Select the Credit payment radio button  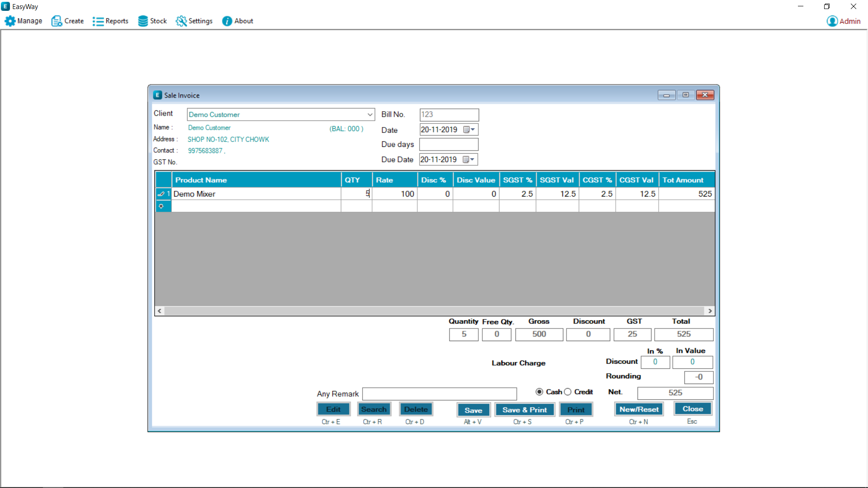click(568, 392)
